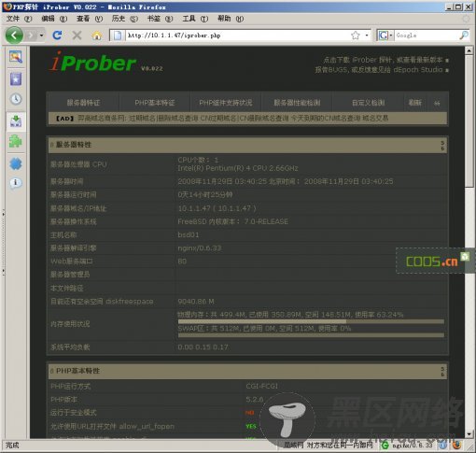Image resolution: width=476 pixels, height=453 pixels.
Task: Run search with the magnifier icon
Action: click(x=464, y=35)
